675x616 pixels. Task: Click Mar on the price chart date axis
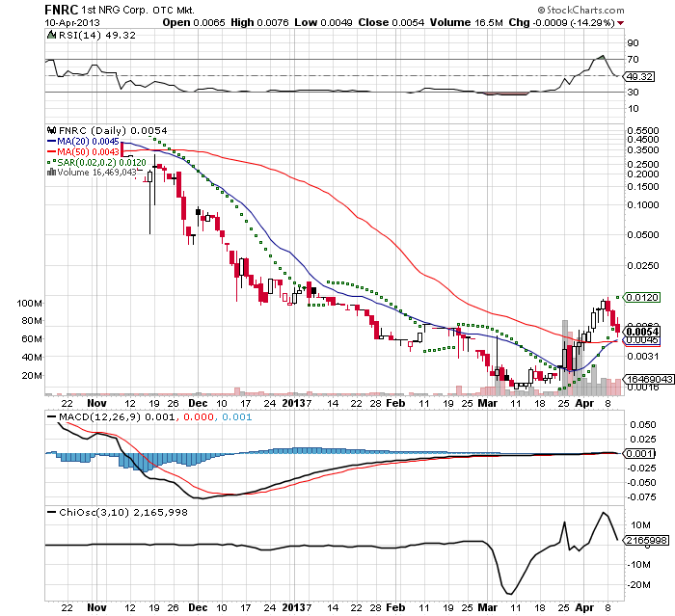coord(488,403)
